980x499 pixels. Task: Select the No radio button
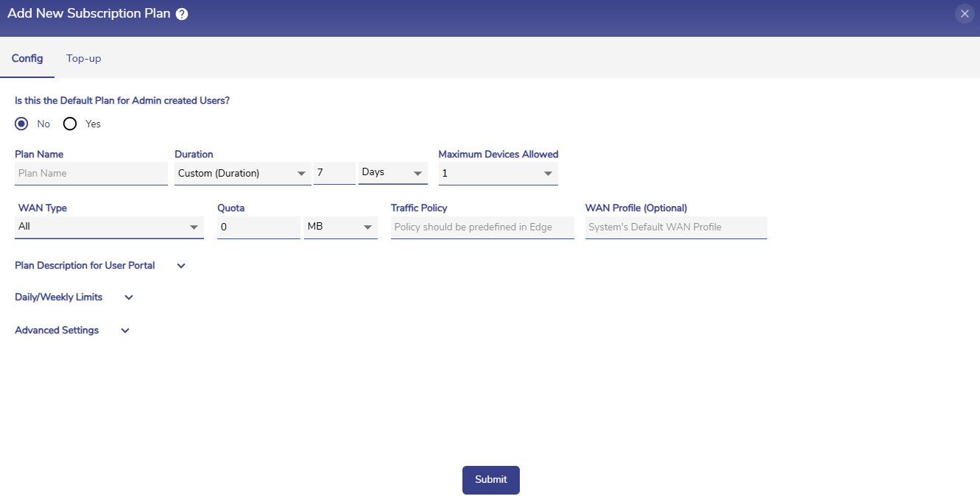coord(21,124)
